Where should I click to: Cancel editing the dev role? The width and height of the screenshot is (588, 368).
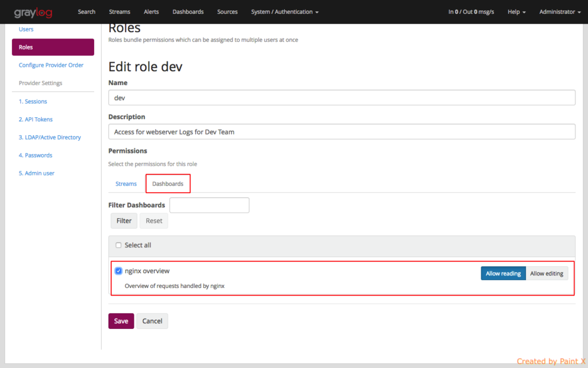coord(152,321)
